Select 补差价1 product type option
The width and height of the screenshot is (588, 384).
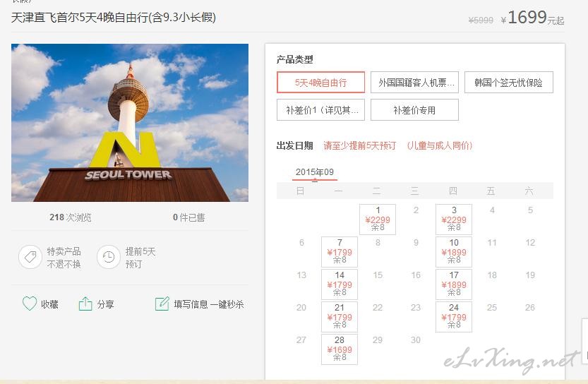pyautogui.click(x=320, y=110)
